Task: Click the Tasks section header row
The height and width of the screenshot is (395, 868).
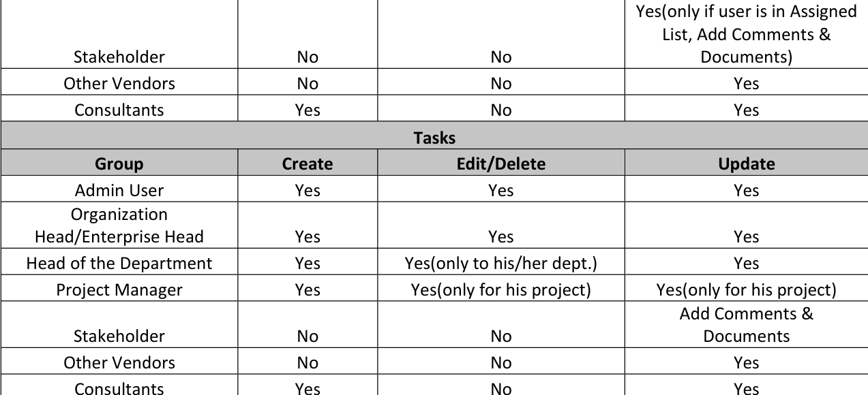Action: pyautogui.click(x=434, y=138)
